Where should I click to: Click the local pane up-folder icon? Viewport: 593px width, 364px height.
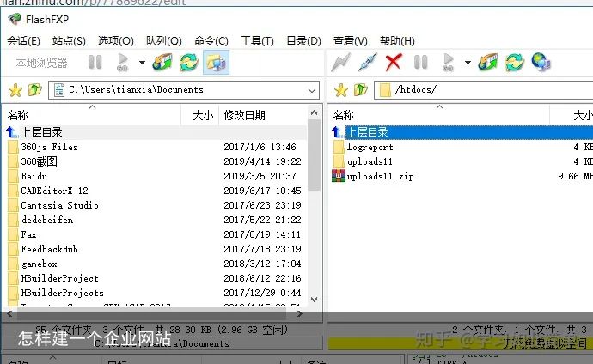click(34, 90)
